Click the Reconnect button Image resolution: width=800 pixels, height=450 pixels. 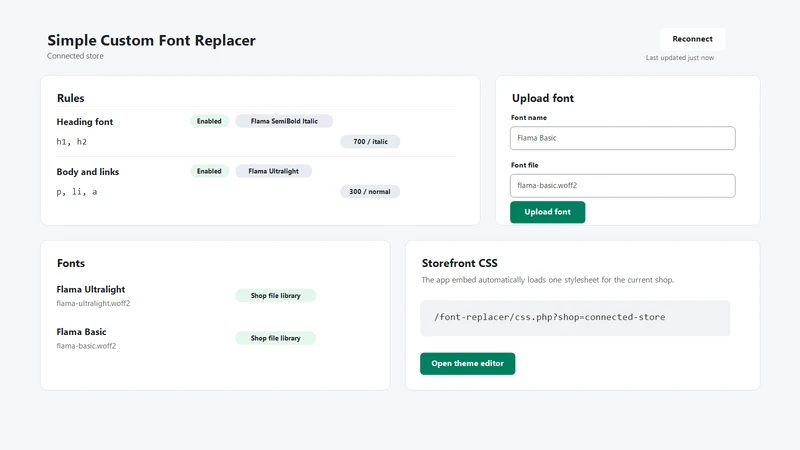(692, 39)
